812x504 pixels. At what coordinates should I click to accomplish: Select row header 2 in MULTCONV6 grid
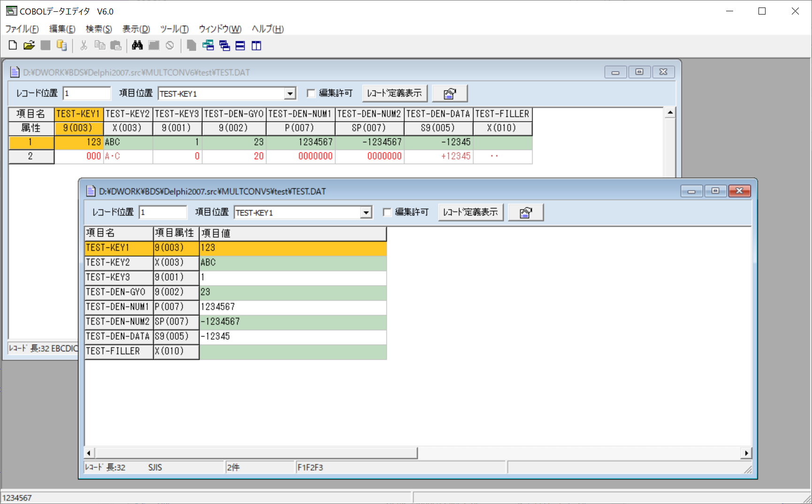(31, 156)
